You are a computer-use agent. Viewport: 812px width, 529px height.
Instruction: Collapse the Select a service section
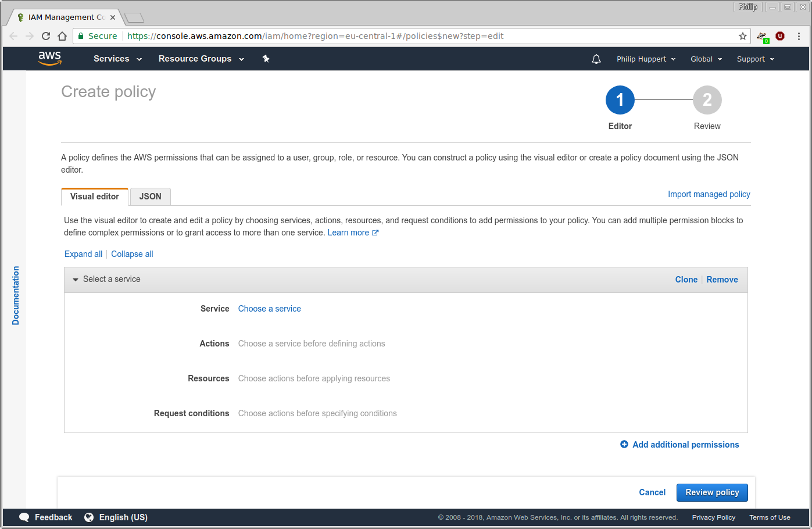76,280
